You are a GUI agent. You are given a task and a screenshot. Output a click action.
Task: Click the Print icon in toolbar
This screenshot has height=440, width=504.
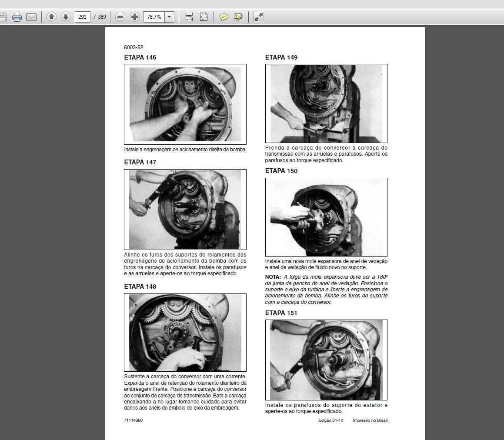coord(17,17)
